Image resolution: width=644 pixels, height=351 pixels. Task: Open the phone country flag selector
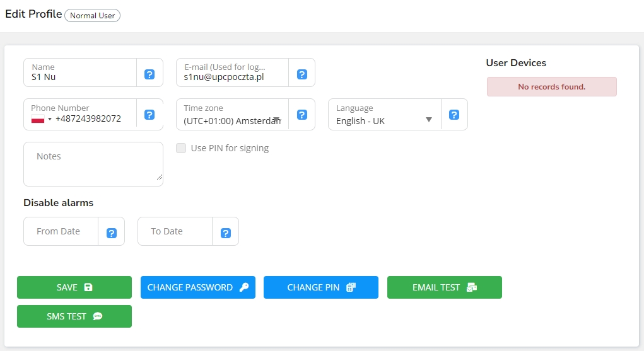[x=41, y=118]
